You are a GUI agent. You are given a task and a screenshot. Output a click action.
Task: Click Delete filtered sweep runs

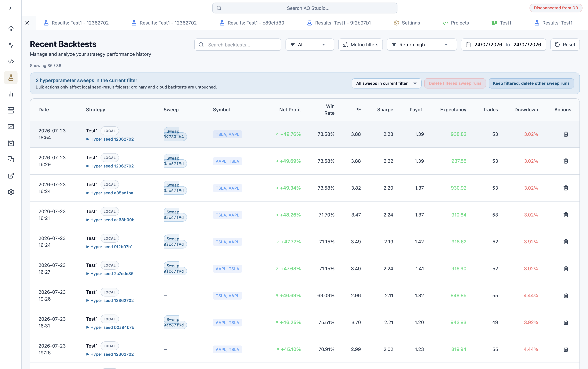(455, 83)
